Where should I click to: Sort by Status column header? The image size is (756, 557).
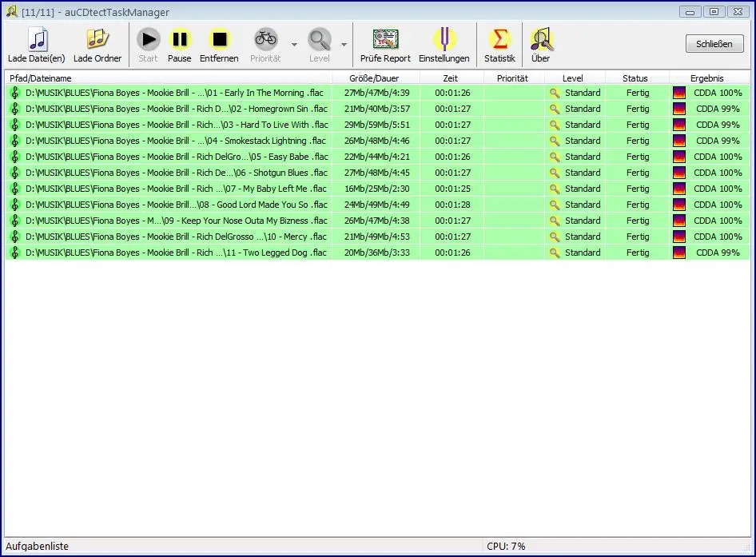pyautogui.click(x=635, y=78)
